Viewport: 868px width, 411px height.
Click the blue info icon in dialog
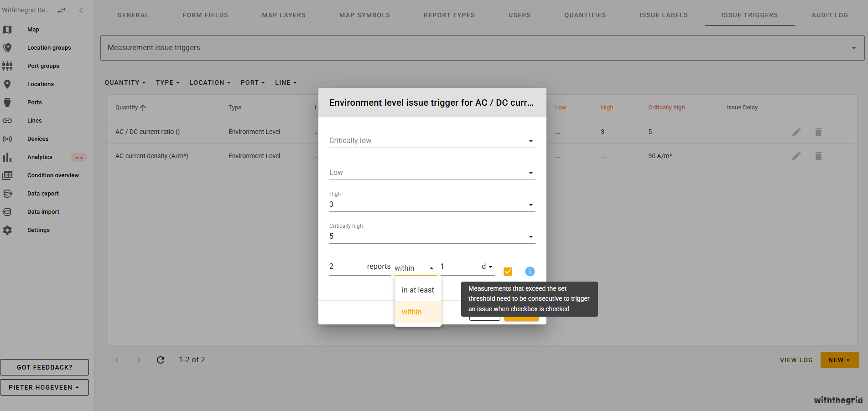click(530, 272)
